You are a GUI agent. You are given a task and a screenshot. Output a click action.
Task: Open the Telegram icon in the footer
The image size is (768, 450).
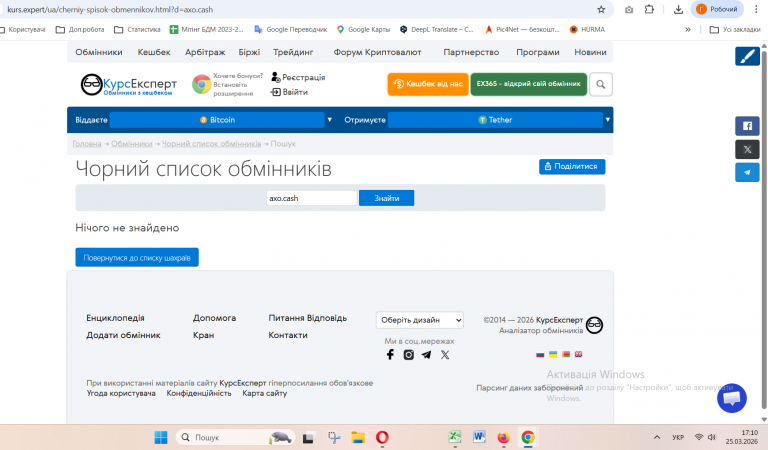pos(427,355)
